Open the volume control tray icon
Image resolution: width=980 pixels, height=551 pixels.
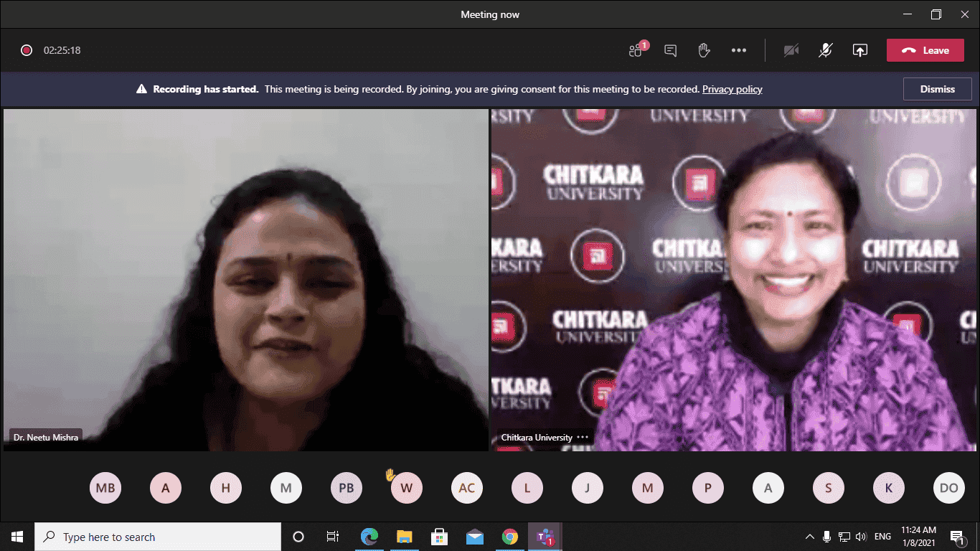pos(862,537)
